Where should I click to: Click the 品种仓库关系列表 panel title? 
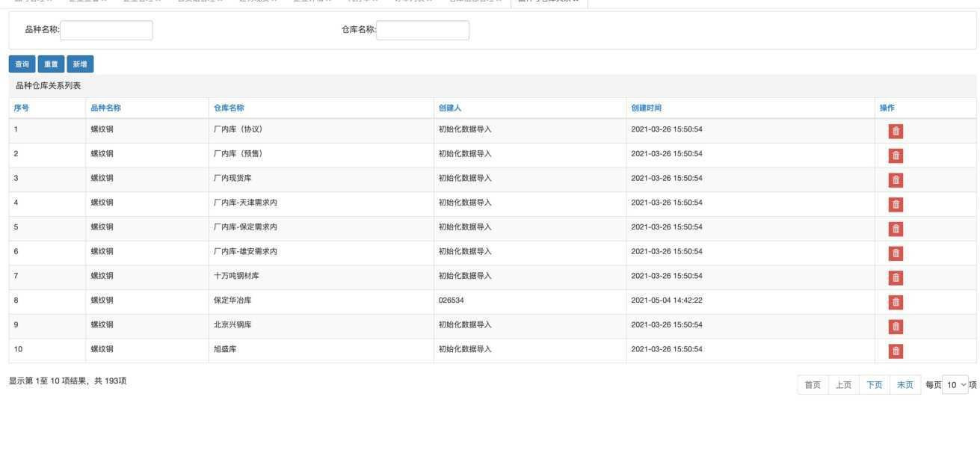[x=48, y=86]
